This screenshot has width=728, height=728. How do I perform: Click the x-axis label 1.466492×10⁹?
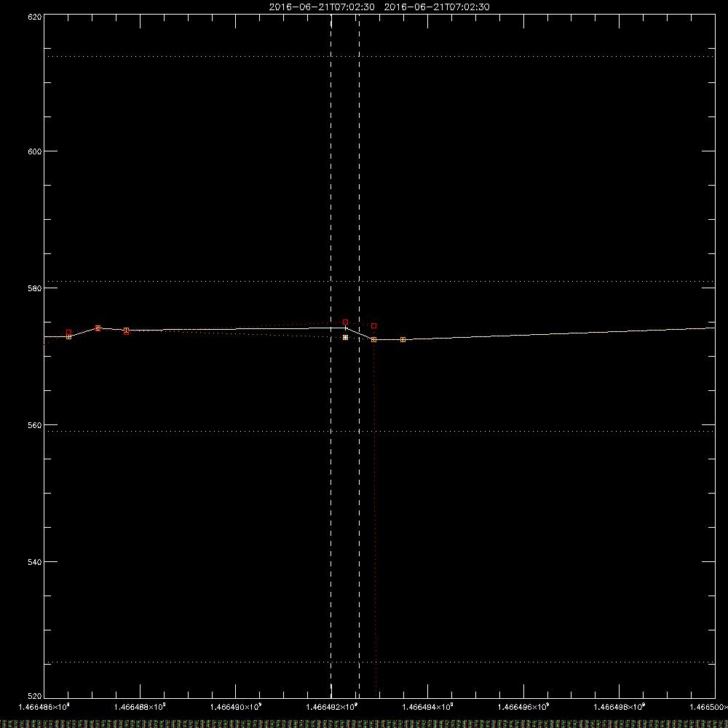tap(331, 707)
